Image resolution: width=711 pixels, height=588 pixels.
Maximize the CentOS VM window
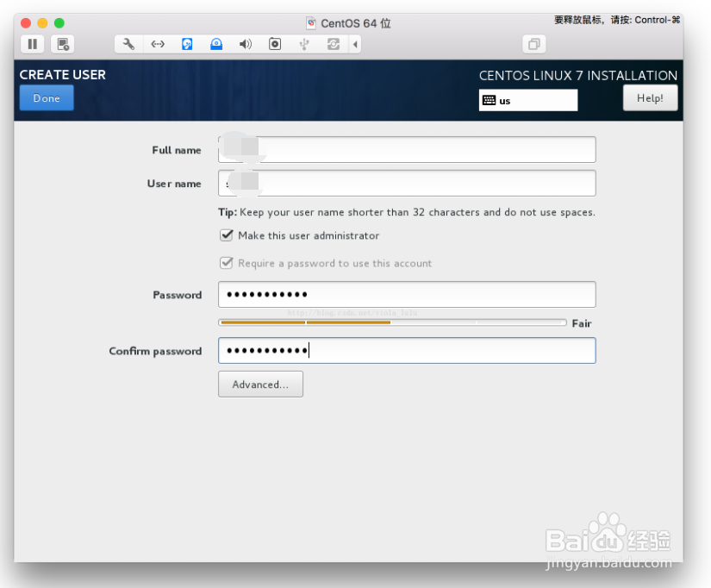(59, 23)
